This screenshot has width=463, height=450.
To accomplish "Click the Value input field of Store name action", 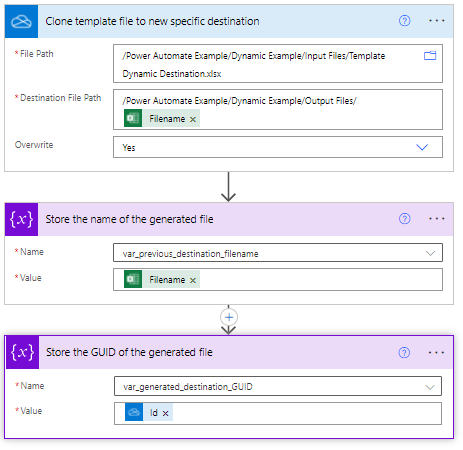I will (x=278, y=279).
